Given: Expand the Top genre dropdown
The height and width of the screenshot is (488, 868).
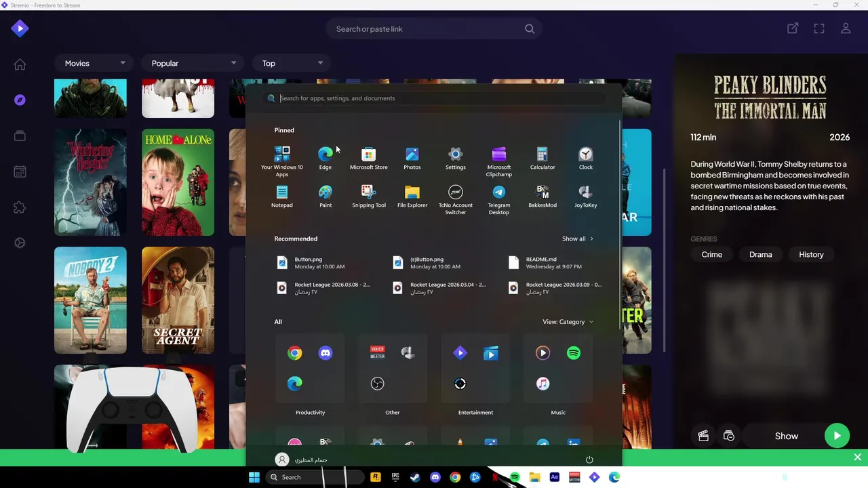Looking at the screenshot, I should (292, 63).
